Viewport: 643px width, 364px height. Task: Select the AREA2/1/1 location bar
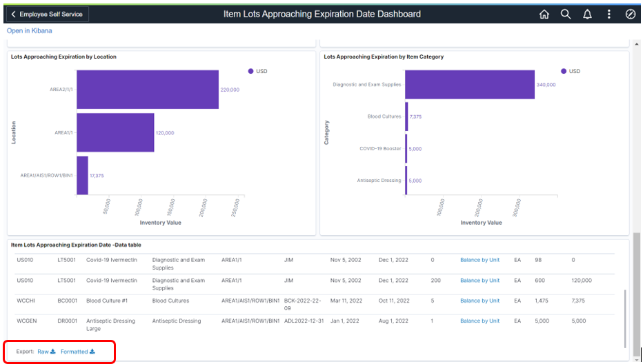point(147,90)
